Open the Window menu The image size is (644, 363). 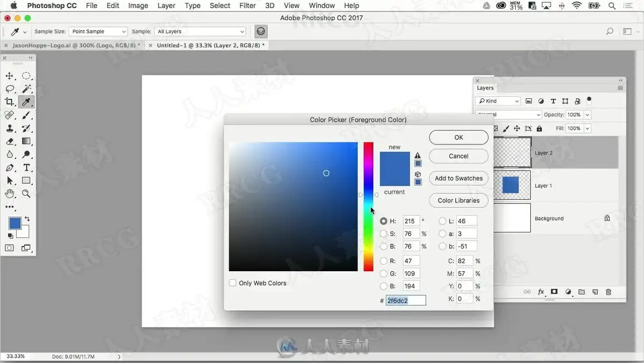(322, 5)
